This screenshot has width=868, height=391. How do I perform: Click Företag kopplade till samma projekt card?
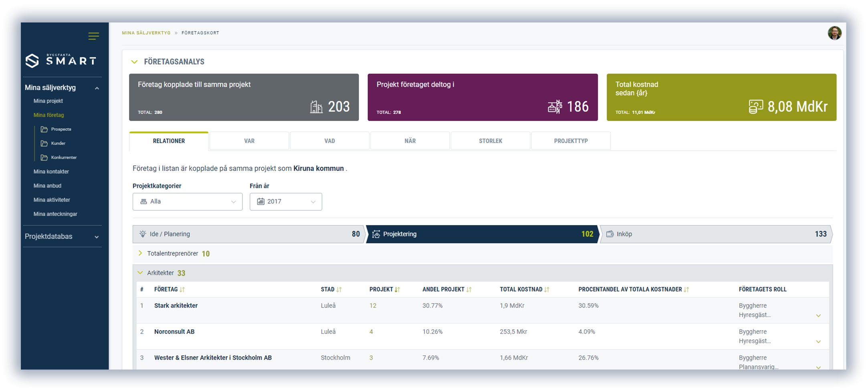click(x=244, y=97)
